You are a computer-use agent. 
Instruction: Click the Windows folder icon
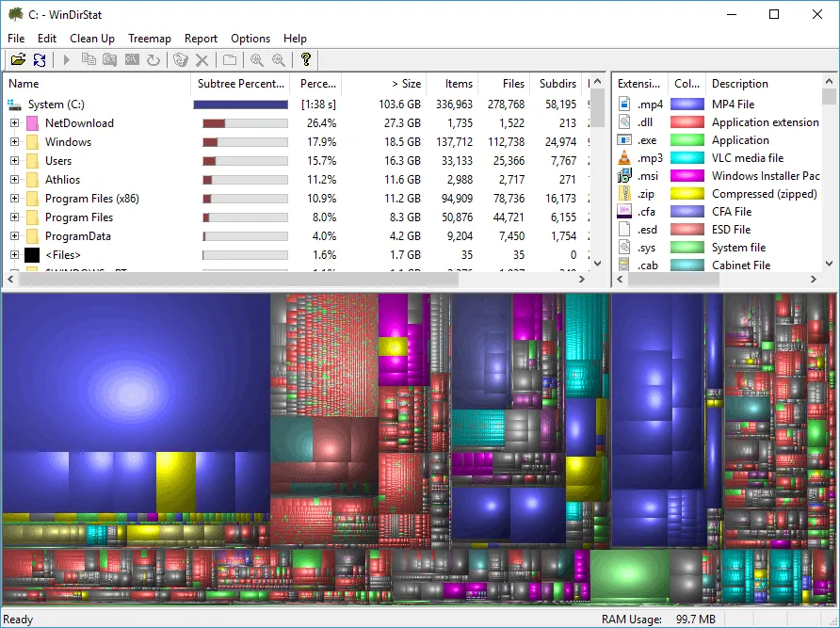pyautogui.click(x=32, y=142)
